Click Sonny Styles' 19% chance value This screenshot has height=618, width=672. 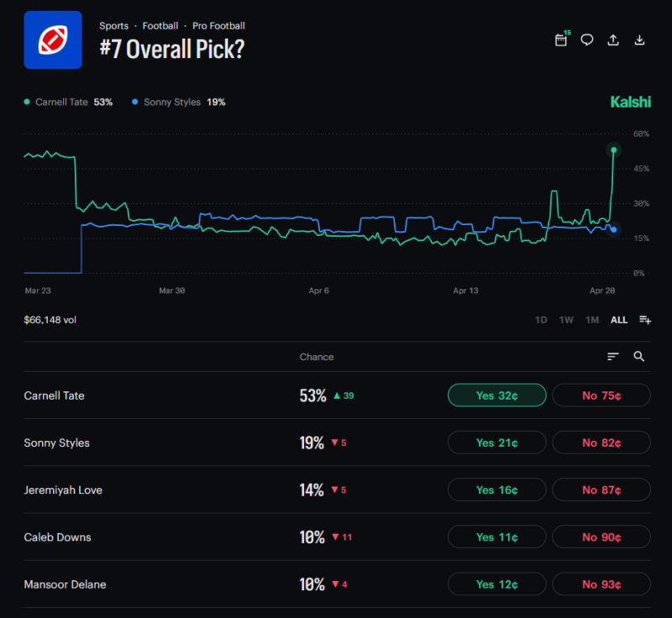tap(312, 443)
